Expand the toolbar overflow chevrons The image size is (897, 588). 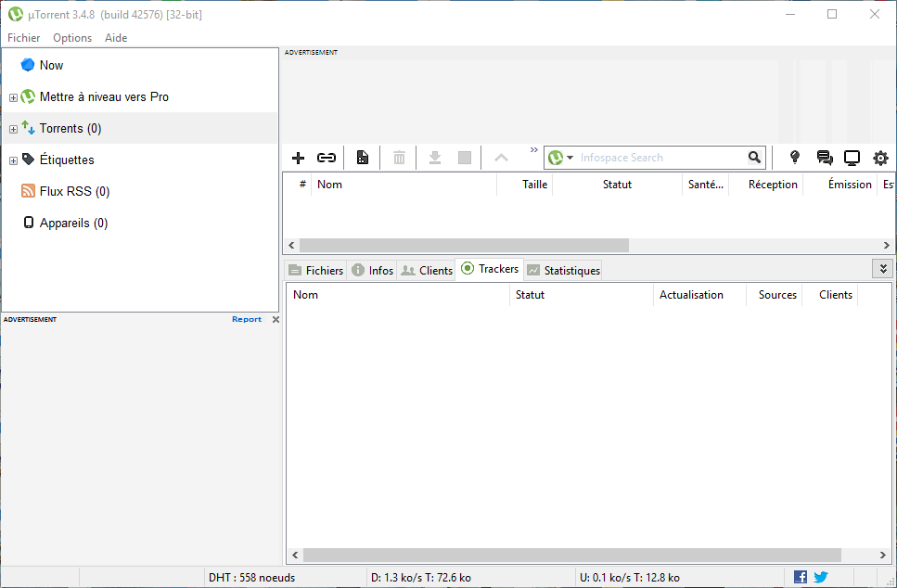[533, 150]
